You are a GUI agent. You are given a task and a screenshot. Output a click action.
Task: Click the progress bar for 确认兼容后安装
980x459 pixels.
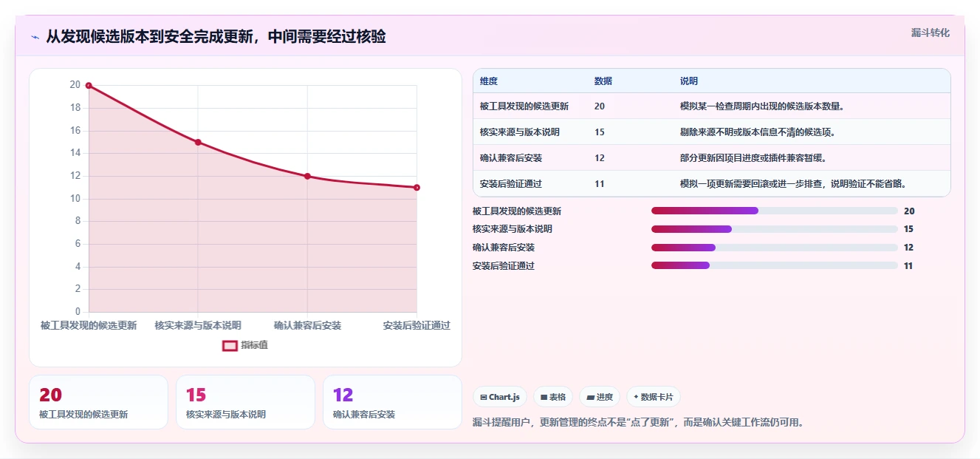[x=775, y=248]
